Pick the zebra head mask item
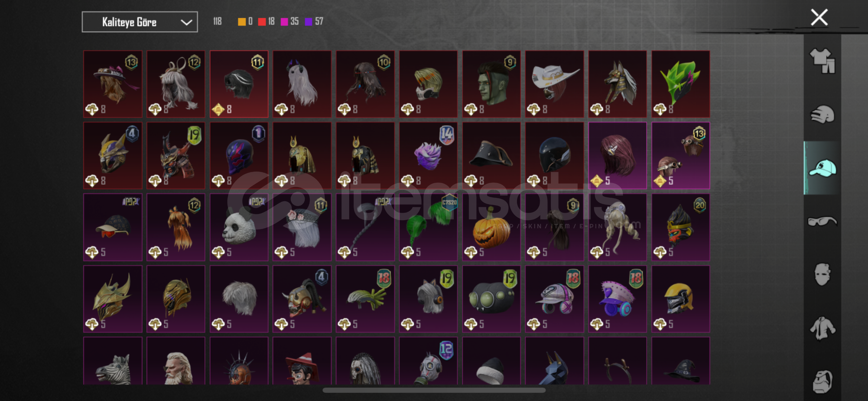This screenshot has width=868, height=401. [x=113, y=361]
